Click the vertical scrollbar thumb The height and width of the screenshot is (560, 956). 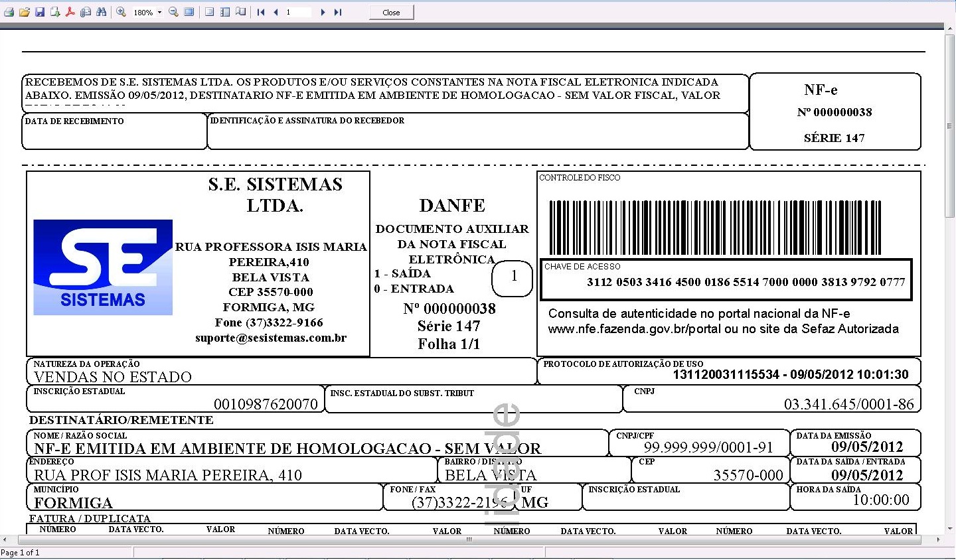950,126
